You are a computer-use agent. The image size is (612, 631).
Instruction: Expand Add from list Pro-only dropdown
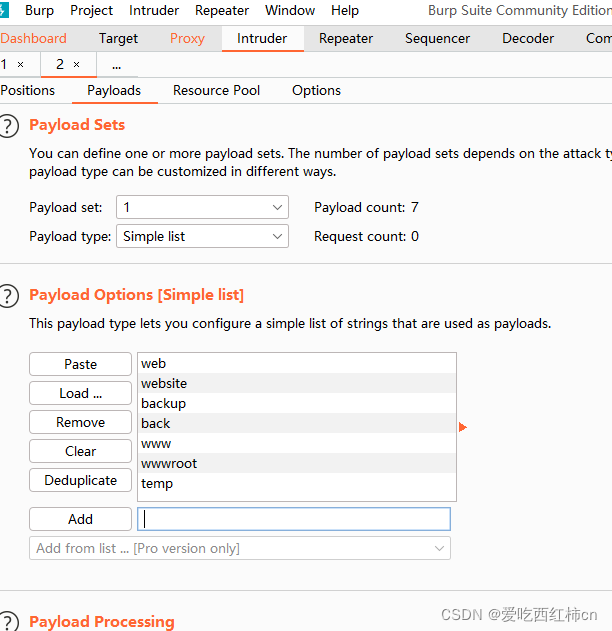point(240,548)
